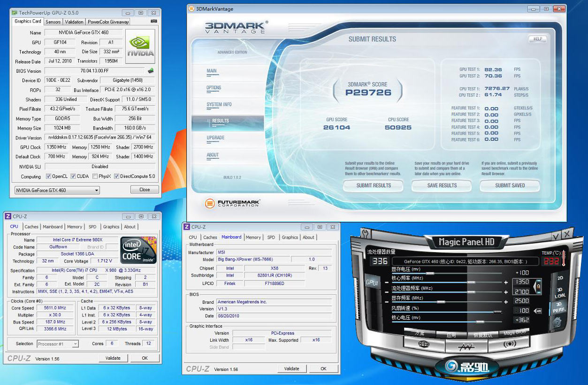The height and width of the screenshot is (385, 588).
Task: Click the minus icon for shader clock
Action: coord(387,292)
